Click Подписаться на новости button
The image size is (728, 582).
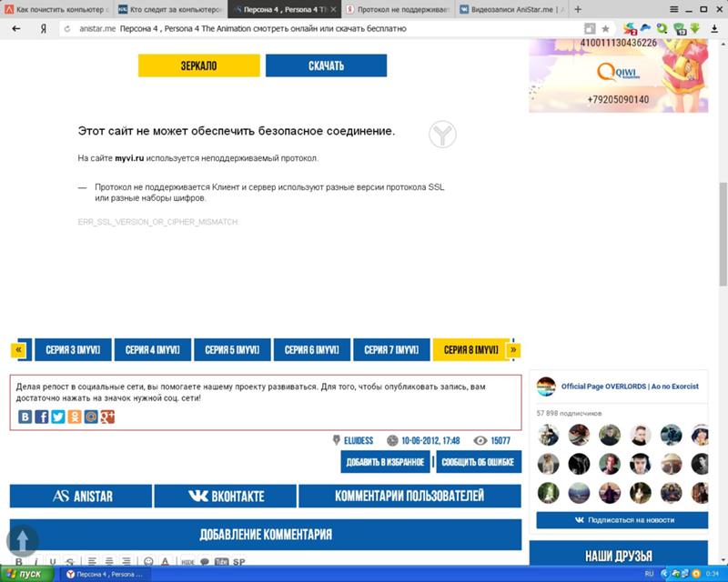[x=622, y=520]
